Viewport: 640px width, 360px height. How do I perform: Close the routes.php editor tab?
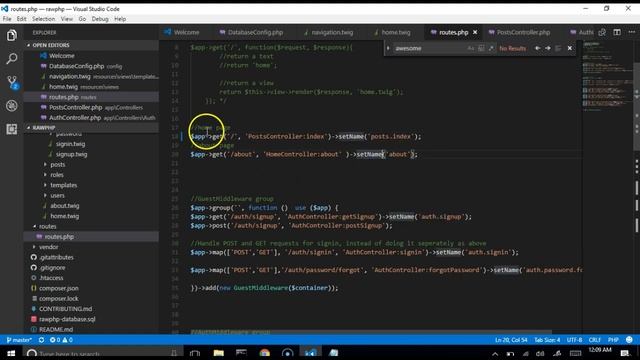point(475,32)
